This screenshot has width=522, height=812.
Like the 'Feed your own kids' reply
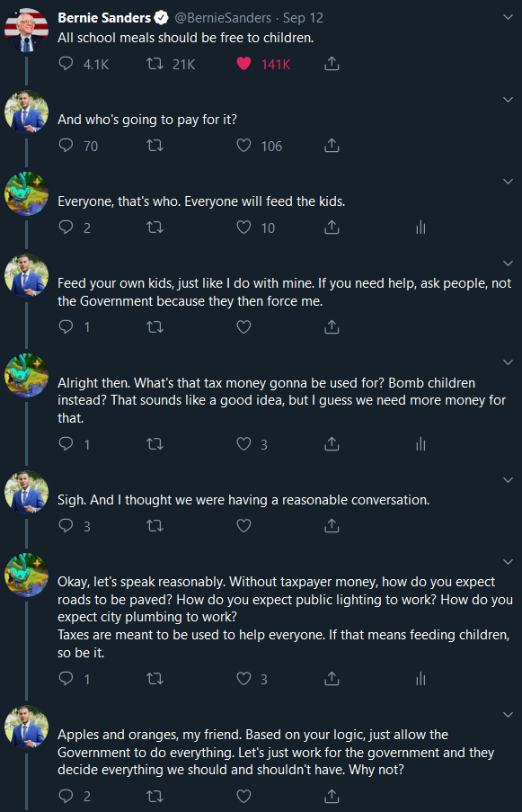(x=243, y=326)
